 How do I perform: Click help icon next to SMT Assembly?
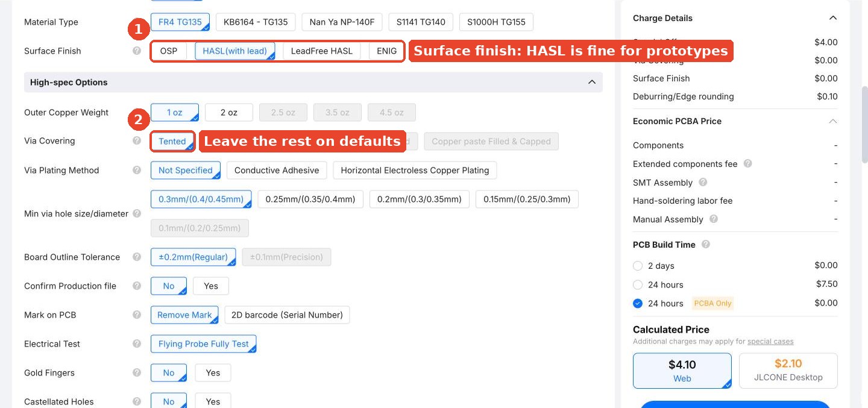pos(703,182)
